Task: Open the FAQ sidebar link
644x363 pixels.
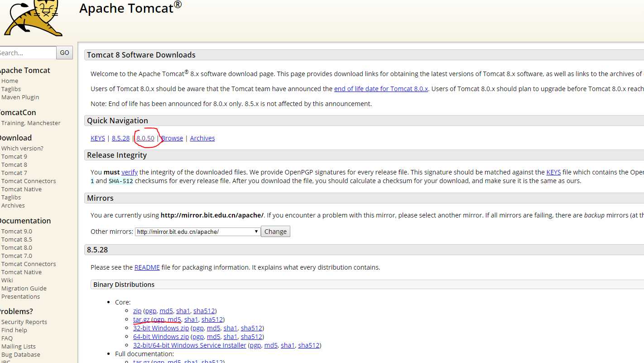Action: [7, 338]
